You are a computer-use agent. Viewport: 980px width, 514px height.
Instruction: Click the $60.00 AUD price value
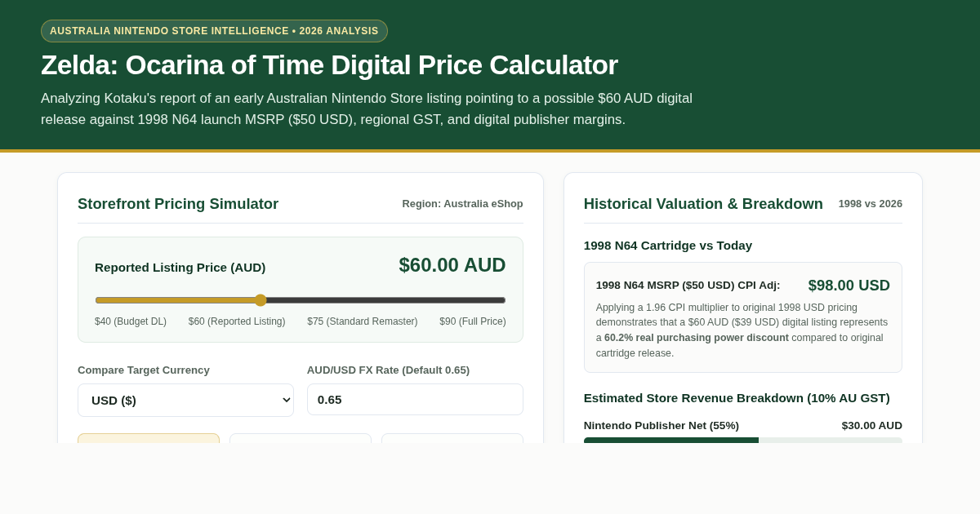point(452,265)
